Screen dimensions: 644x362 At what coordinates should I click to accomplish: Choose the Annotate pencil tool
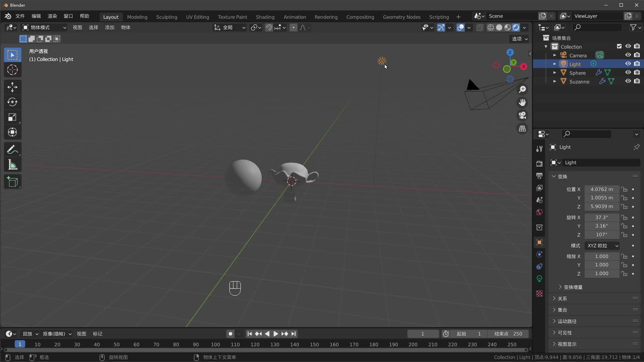(12, 149)
